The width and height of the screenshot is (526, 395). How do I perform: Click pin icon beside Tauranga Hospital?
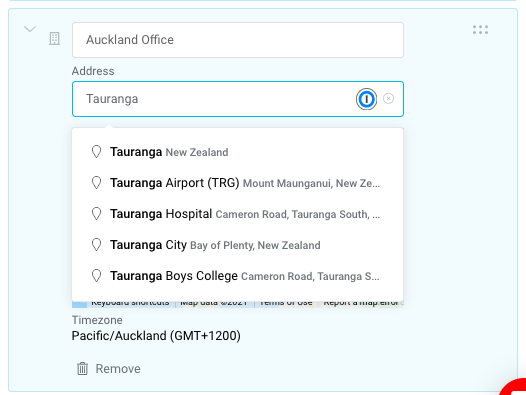tap(97, 213)
